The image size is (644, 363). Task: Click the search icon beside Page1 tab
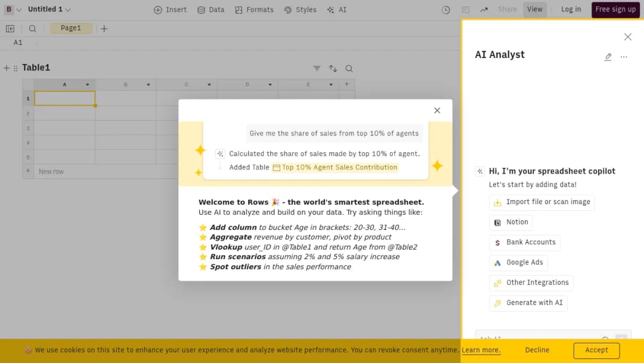tap(32, 29)
